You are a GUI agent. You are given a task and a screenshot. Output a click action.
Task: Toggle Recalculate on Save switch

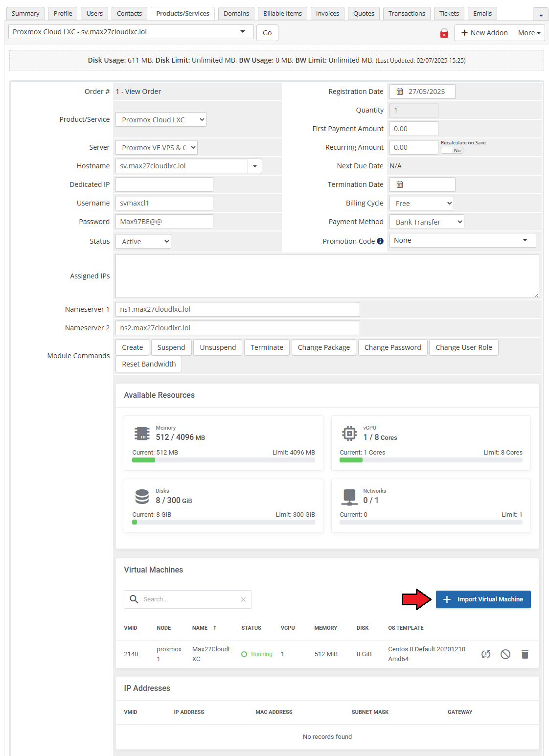pos(452,150)
